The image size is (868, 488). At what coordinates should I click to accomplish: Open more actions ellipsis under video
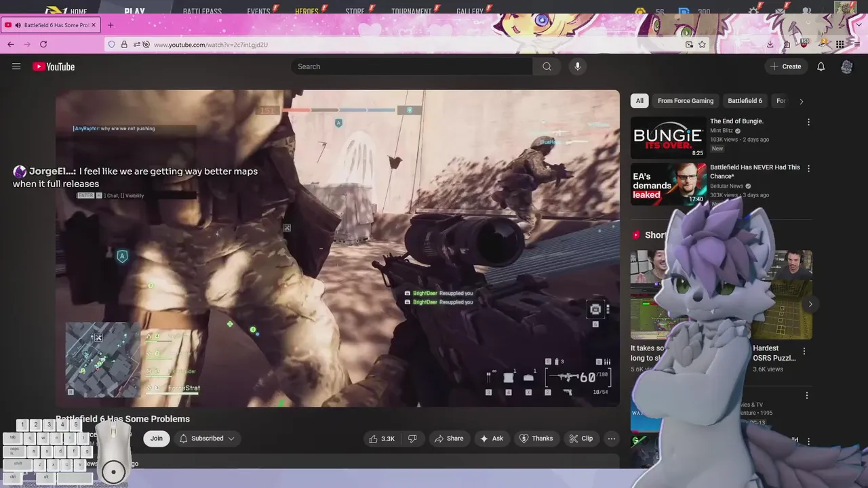pyautogui.click(x=612, y=439)
